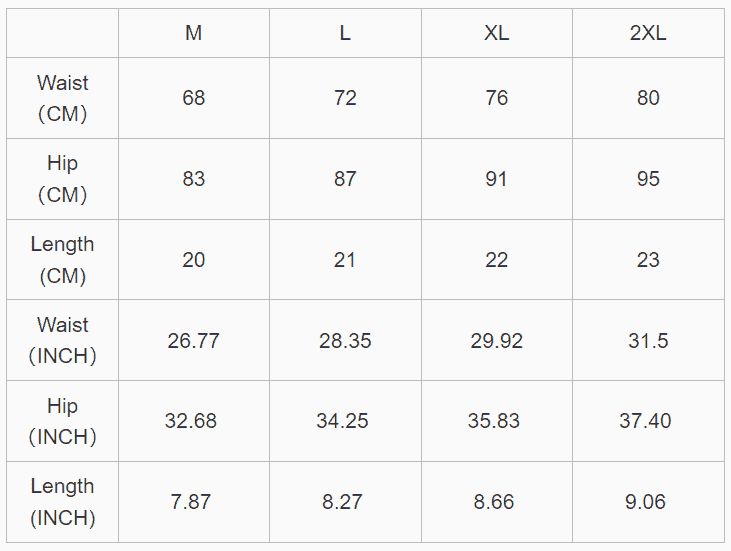Select the 2XL waist value 80

point(648,98)
